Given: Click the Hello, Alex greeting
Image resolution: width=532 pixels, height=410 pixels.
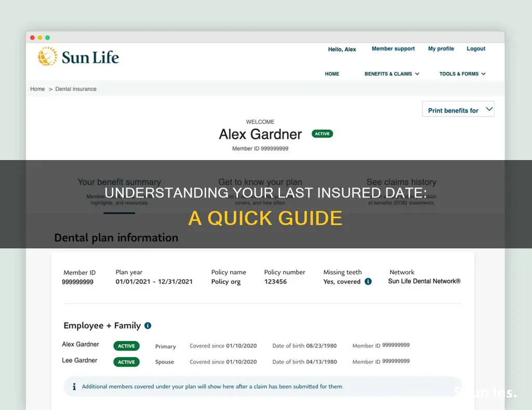Looking at the screenshot, I should 342,49.
